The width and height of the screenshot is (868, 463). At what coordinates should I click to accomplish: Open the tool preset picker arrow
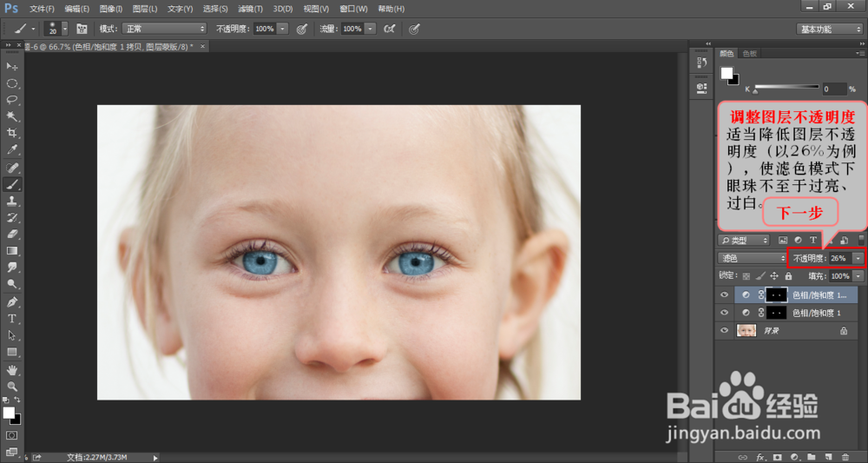click(x=33, y=29)
